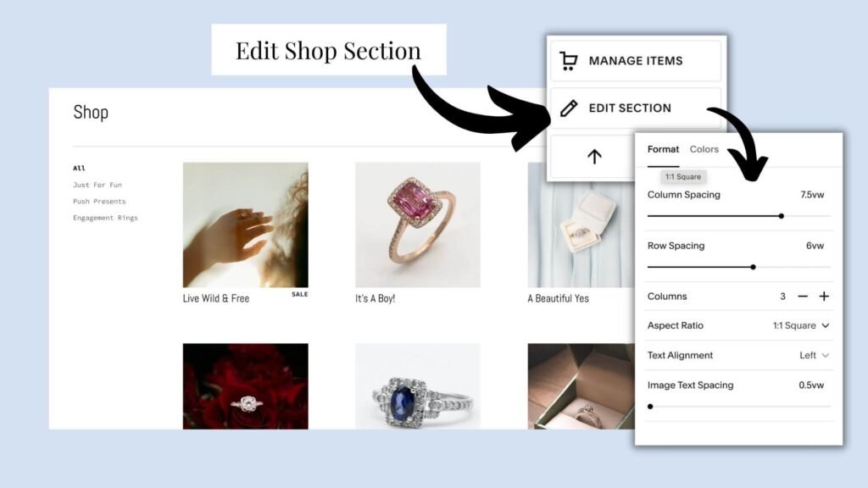Viewport: 868px width, 488px height.
Task: Click the Row Spacing slider handle
Action: pos(753,267)
